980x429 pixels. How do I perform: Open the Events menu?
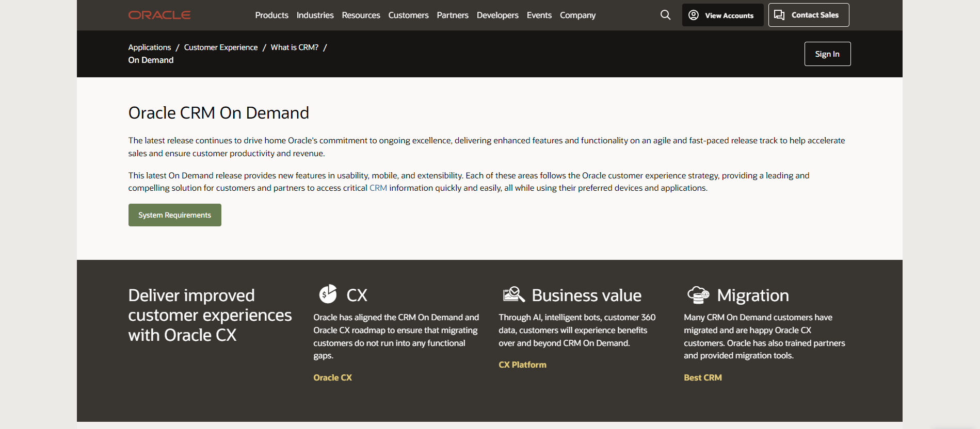539,15
